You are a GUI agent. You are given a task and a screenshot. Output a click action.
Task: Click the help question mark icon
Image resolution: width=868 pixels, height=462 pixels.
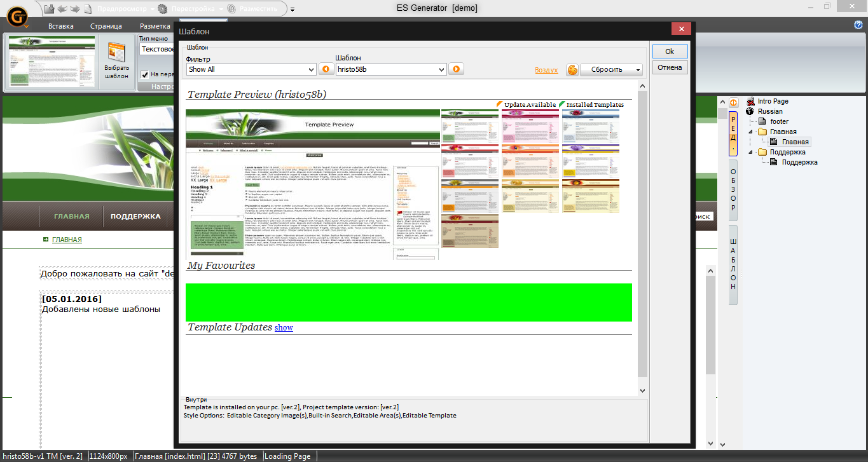click(x=858, y=25)
